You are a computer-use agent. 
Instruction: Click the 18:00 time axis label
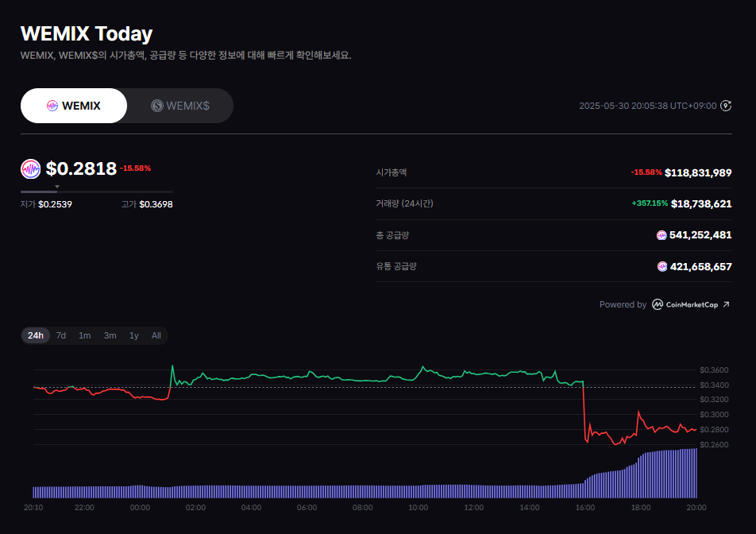click(x=641, y=508)
